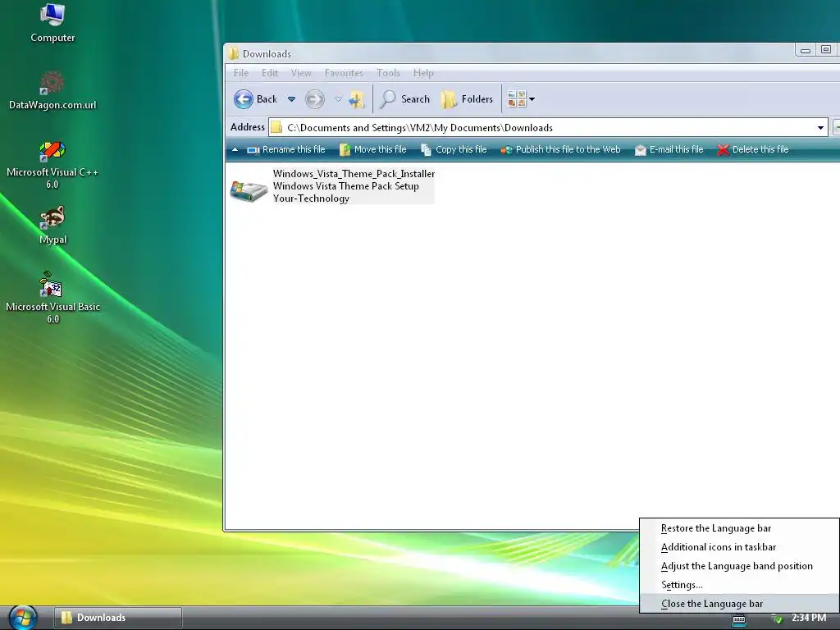Choose Close the Language bar
Image resolution: width=840 pixels, height=630 pixels.
739,603
